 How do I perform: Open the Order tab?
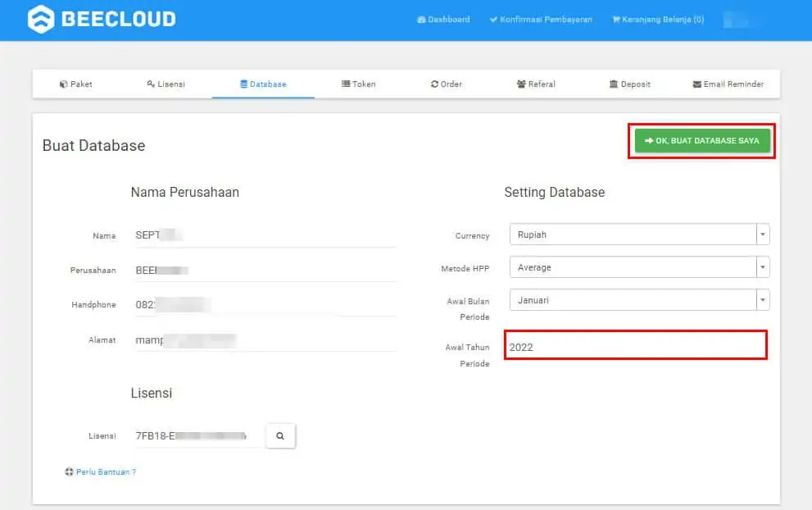446,84
